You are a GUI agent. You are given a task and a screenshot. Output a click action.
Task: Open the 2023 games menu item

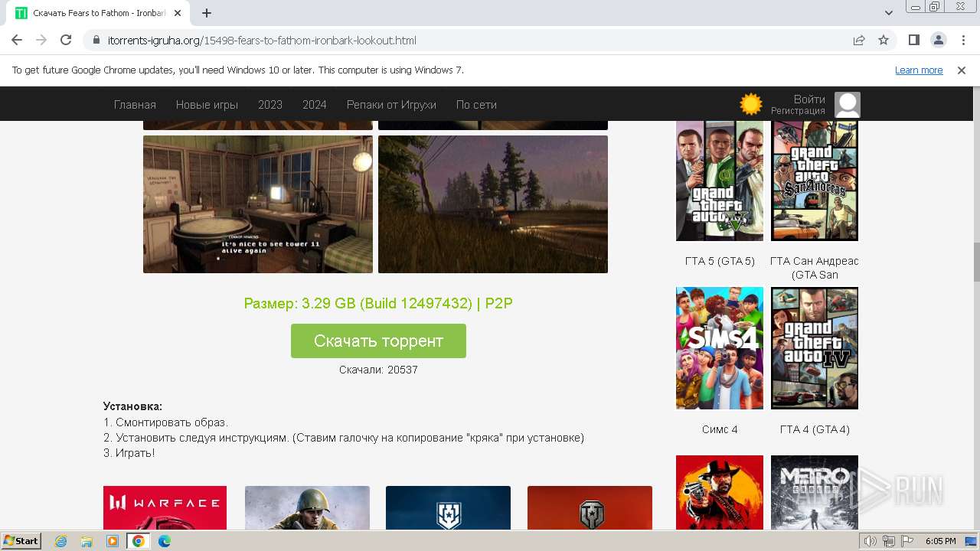(x=270, y=105)
